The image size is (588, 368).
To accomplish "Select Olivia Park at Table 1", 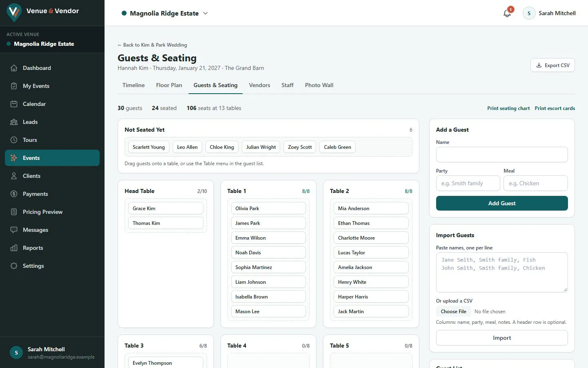I will (x=268, y=209).
